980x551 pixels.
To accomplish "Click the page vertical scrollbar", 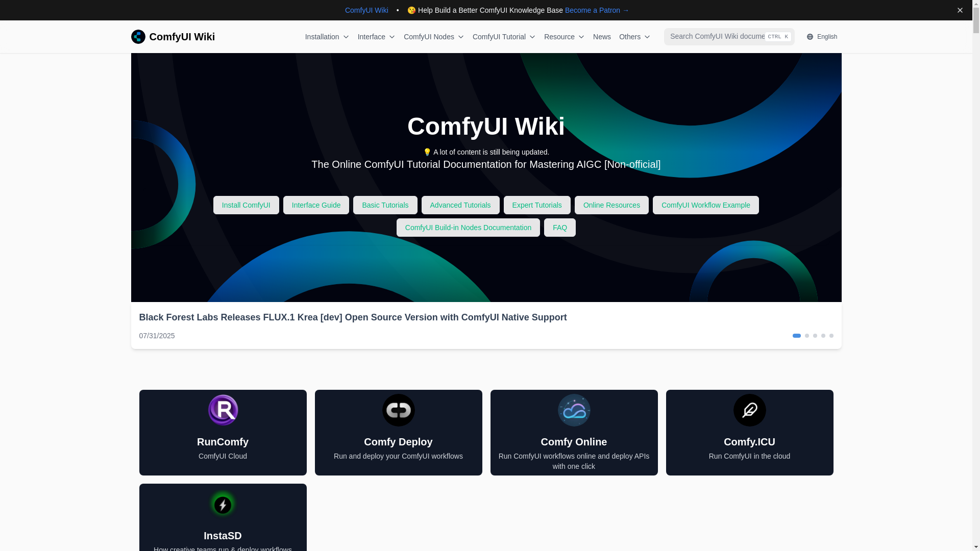I will pyautogui.click(x=976, y=275).
